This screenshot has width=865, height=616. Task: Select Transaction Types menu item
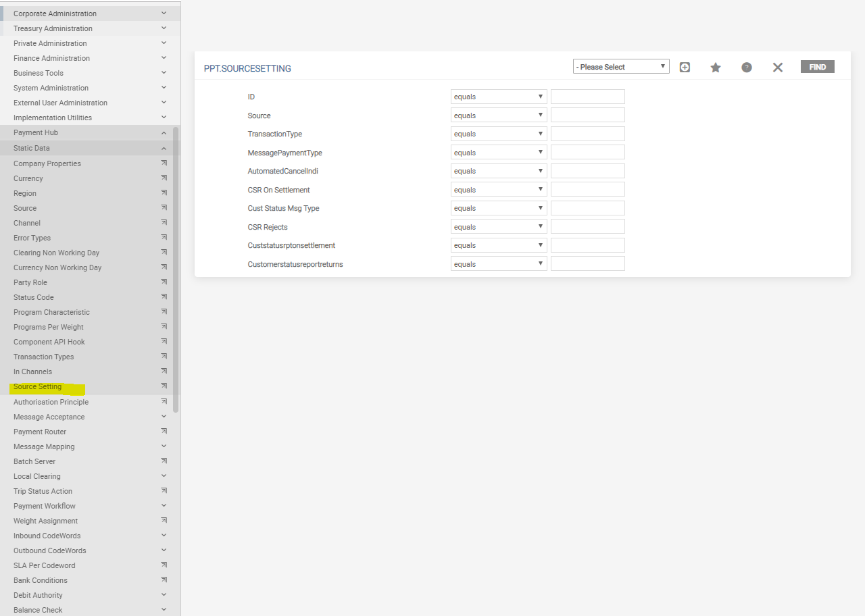(44, 357)
